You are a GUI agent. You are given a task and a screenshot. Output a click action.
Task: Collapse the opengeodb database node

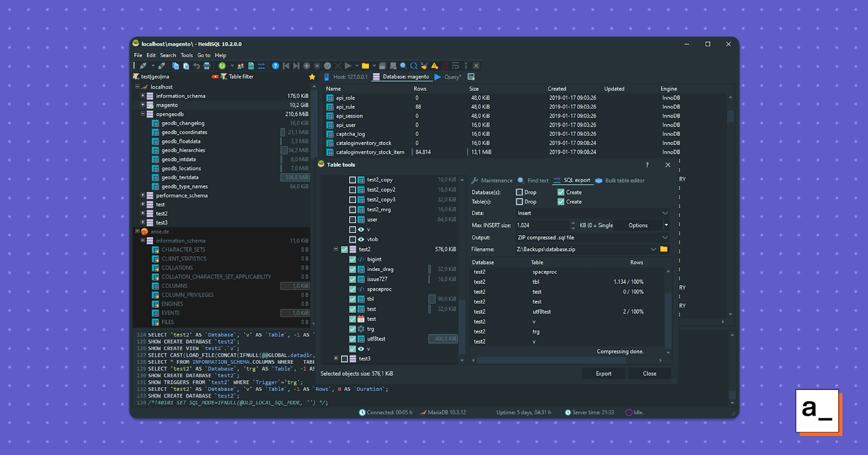pyautogui.click(x=143, y=114)
